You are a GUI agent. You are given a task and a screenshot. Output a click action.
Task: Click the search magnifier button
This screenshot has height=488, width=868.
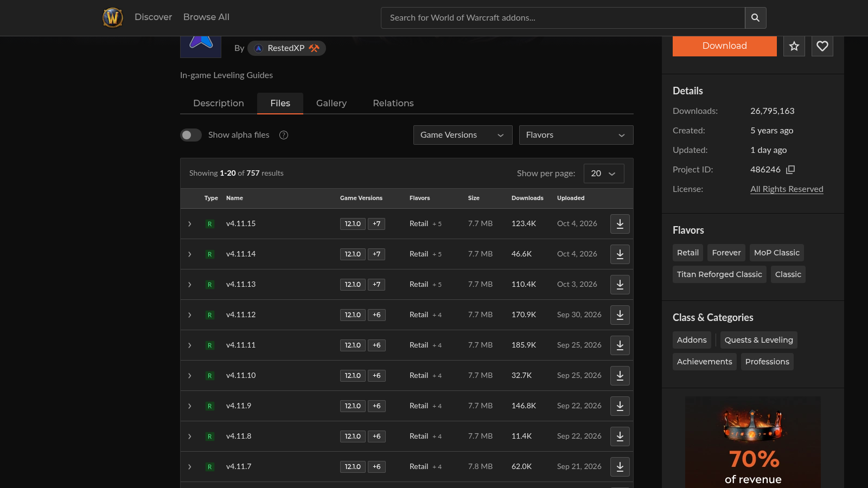(x=755, y=18)
